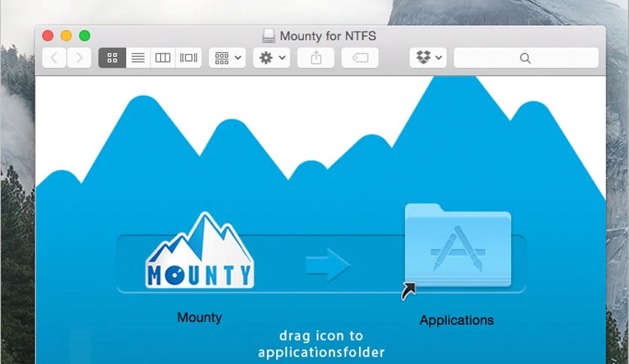Viewport: 629px width, 364px height.
Task: Open the Dropbox toolbar menu
Action: point(428,58)
